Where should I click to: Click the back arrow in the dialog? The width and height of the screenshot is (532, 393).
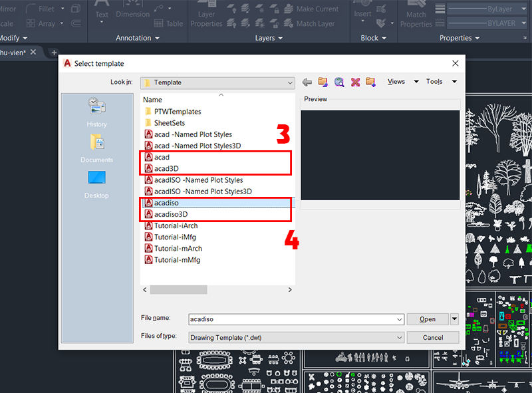pos(306,82)
